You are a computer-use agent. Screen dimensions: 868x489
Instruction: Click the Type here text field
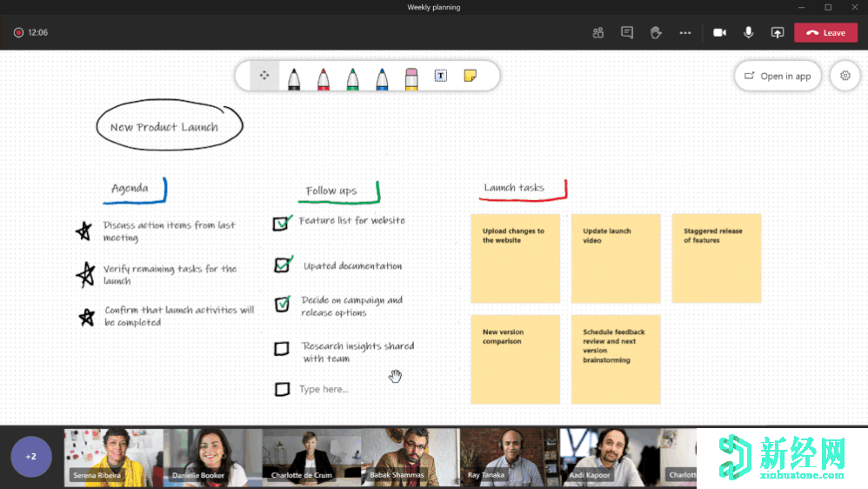pos(324,389)
